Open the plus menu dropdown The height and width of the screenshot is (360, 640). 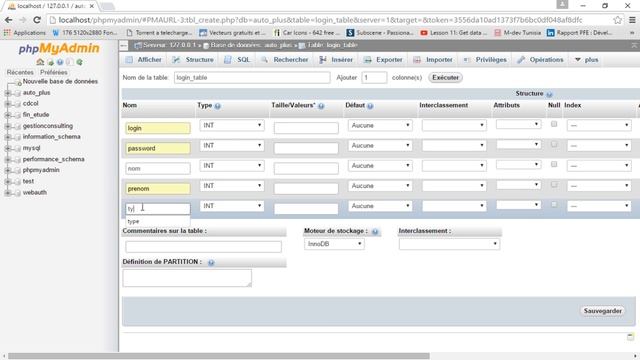click(587, 60)
